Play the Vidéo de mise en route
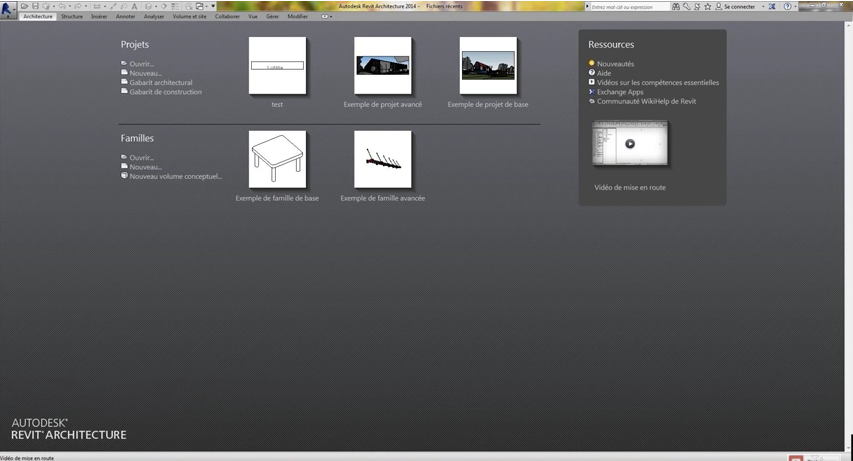The height and width of the screenshot is (461, 853). (x=630, y=144)
